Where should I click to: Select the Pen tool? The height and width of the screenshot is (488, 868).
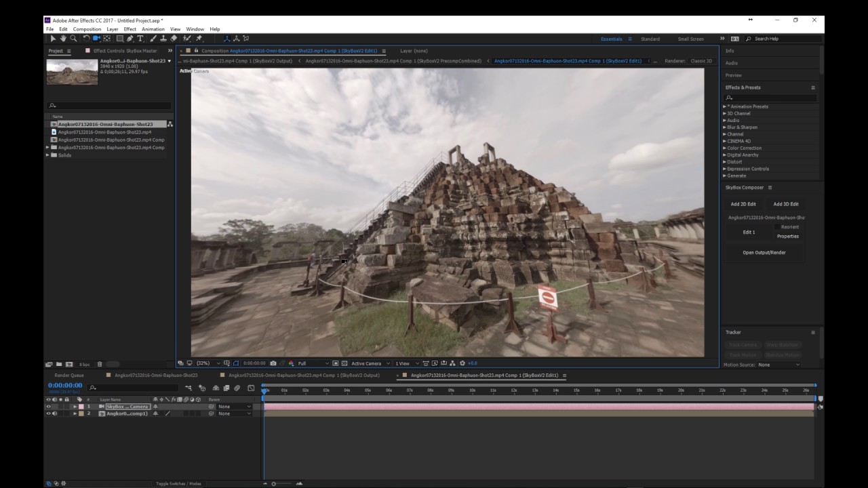[x=130, y=39]
